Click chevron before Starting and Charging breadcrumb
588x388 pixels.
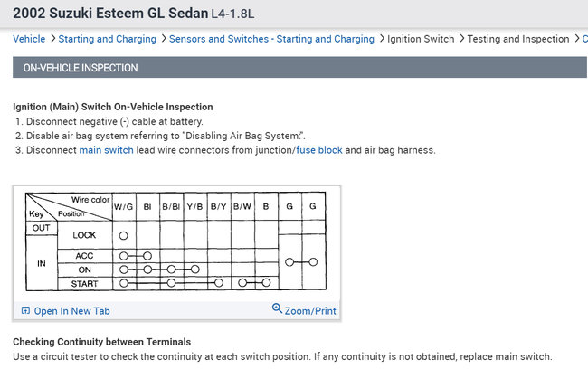click(x=52, y=39)
